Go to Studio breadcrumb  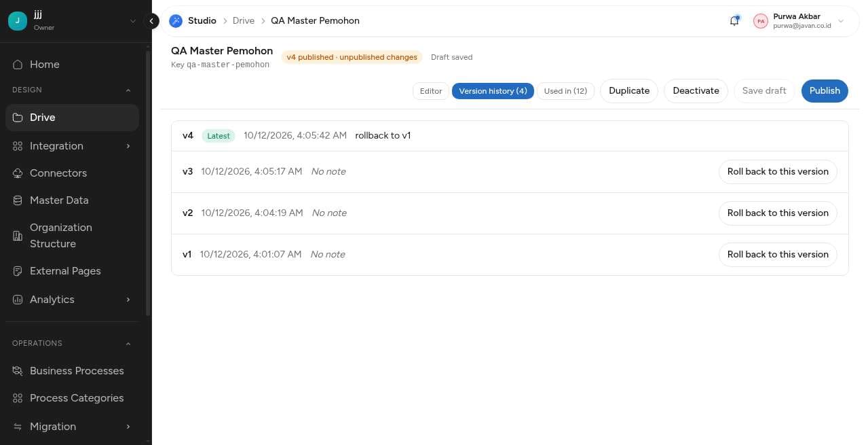[202, 21]
